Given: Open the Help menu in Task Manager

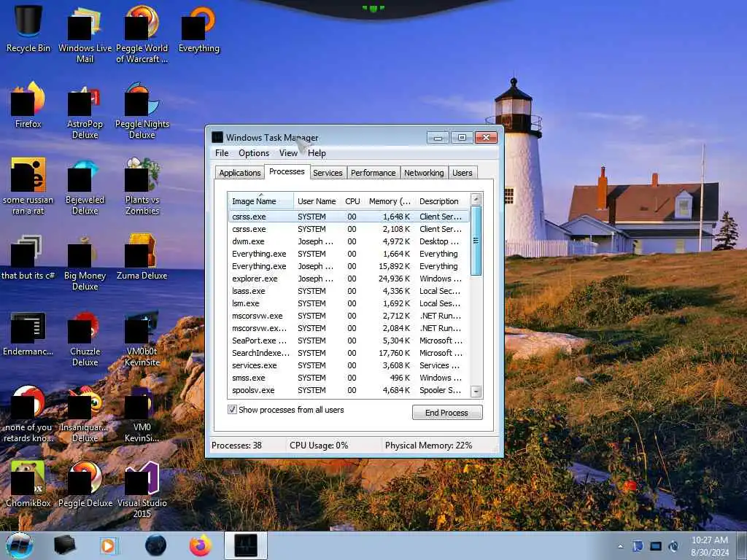Looking at the screenshot, I should tap(317, 153).
